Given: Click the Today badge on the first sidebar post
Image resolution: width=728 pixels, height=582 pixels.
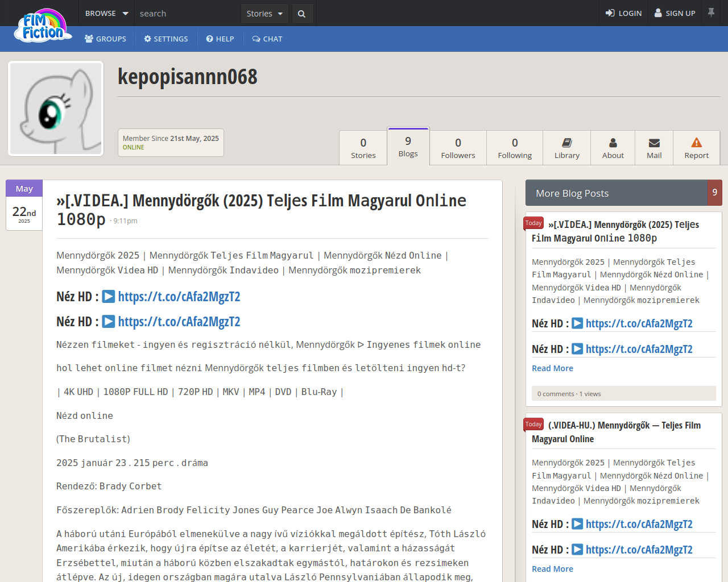Looking at the screenshot, I should tap(533, 223).
